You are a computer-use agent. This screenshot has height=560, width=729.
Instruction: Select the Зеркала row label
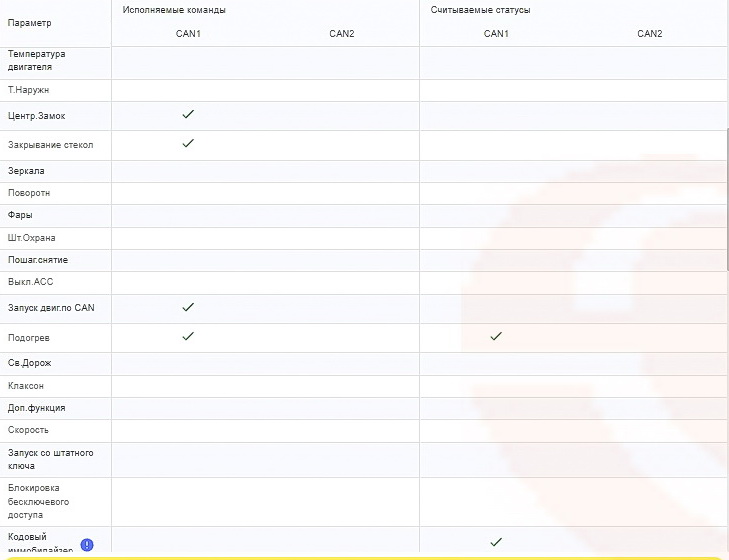26,171
